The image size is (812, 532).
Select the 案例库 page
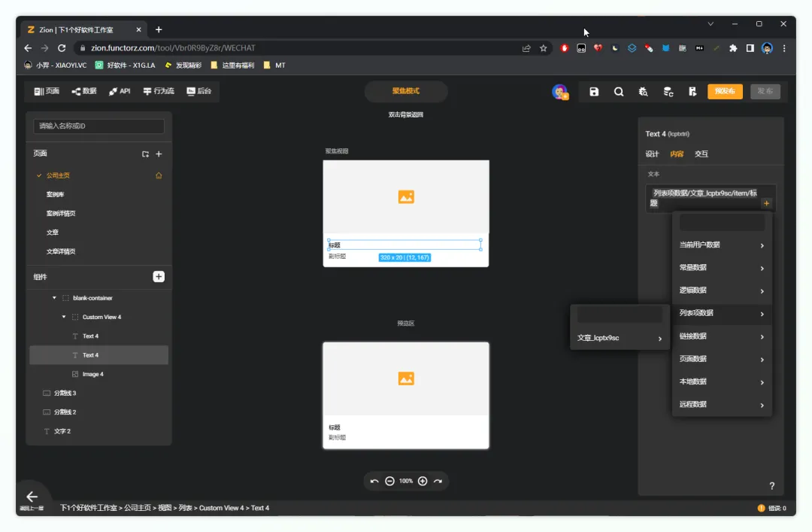[56, 194]
